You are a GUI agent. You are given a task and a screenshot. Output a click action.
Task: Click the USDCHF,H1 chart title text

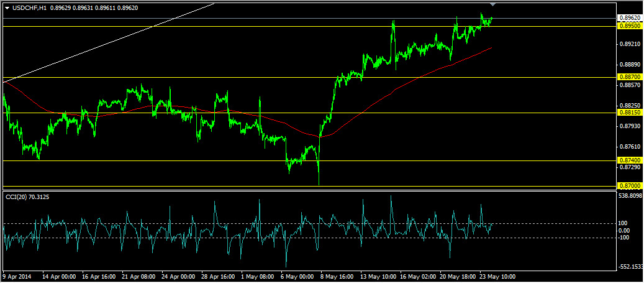click(x=29, y=7)
